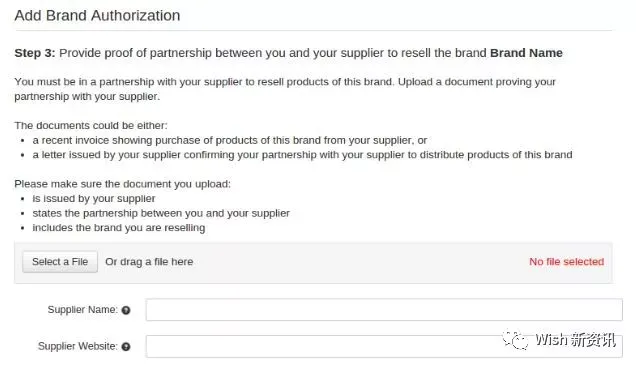Click 'The documents could be either:' line
This screenshot has width=636, height=368.
coord(91,126)
